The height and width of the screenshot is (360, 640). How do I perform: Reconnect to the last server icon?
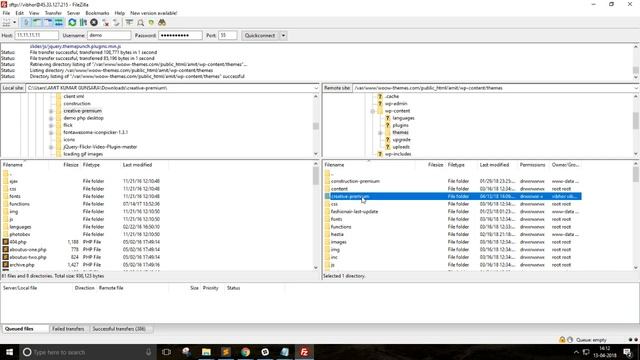116,22
